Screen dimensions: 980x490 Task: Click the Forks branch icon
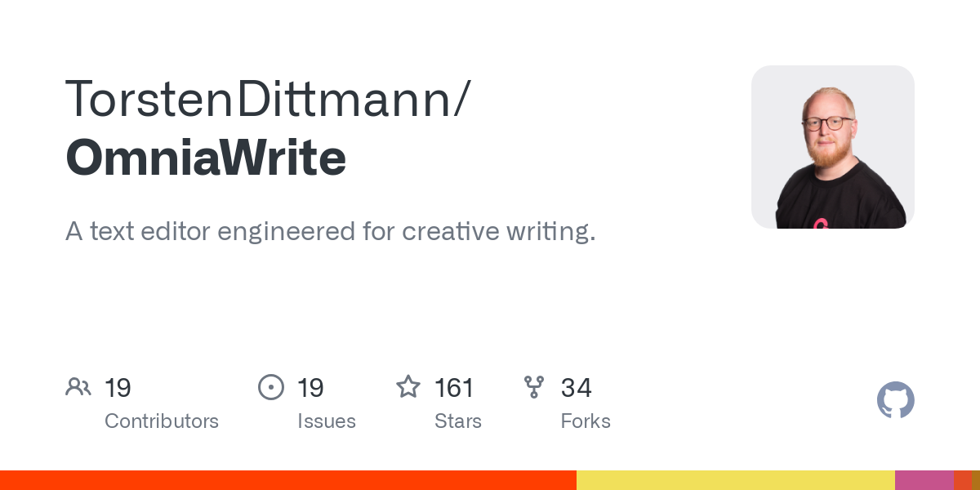[534, 386]
